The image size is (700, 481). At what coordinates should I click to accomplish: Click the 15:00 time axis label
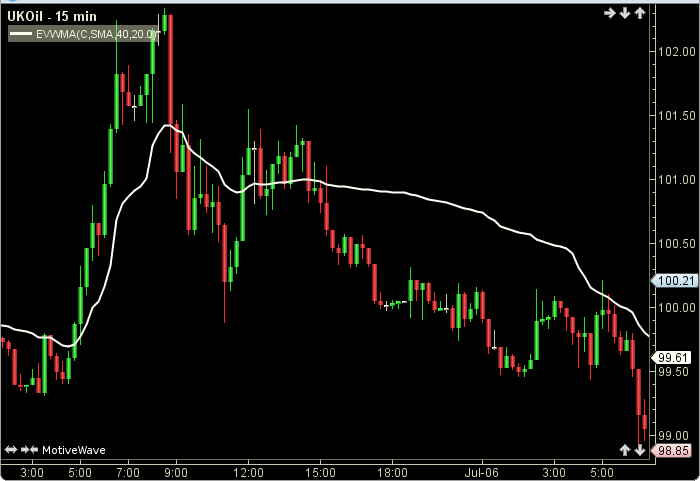click(x=320, y=473)
